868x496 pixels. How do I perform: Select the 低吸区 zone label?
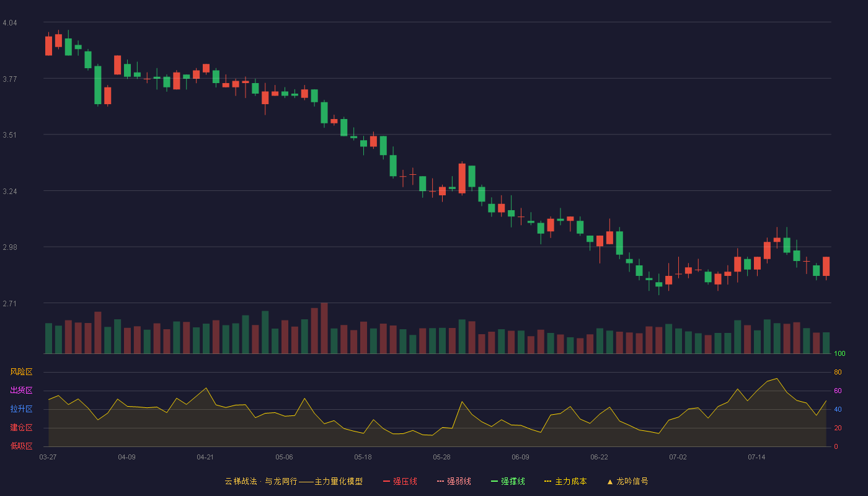(x=22, y=446)
